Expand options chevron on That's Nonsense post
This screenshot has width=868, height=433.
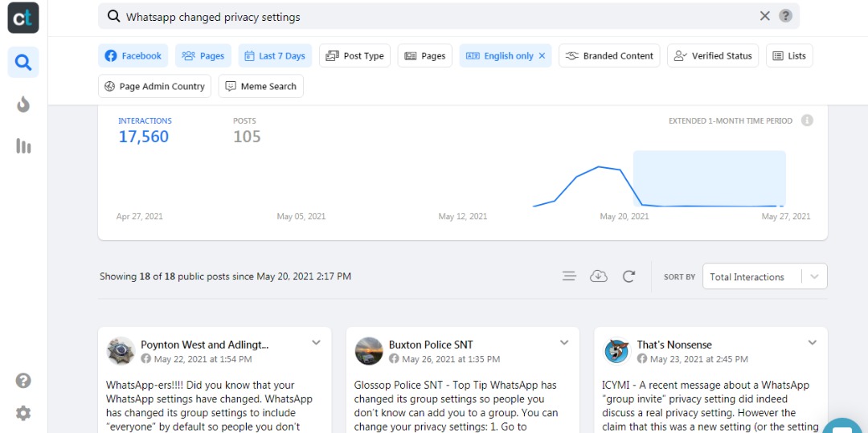point(812,342)
